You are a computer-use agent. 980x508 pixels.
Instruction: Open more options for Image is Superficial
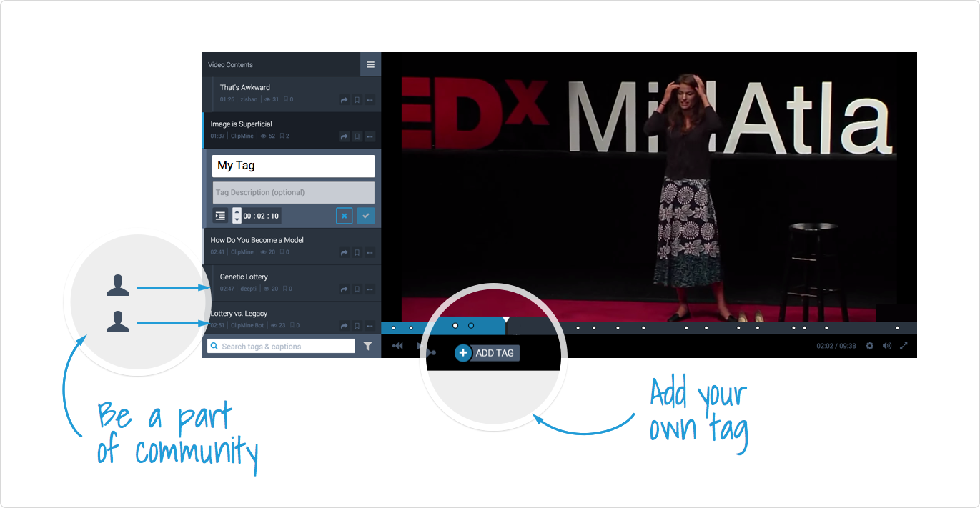[x=370, y=136]
